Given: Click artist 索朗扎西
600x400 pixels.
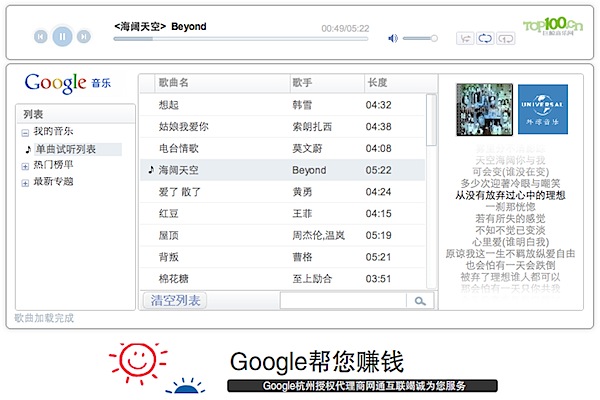Looking at the screenshot, I should coord(312,127).
